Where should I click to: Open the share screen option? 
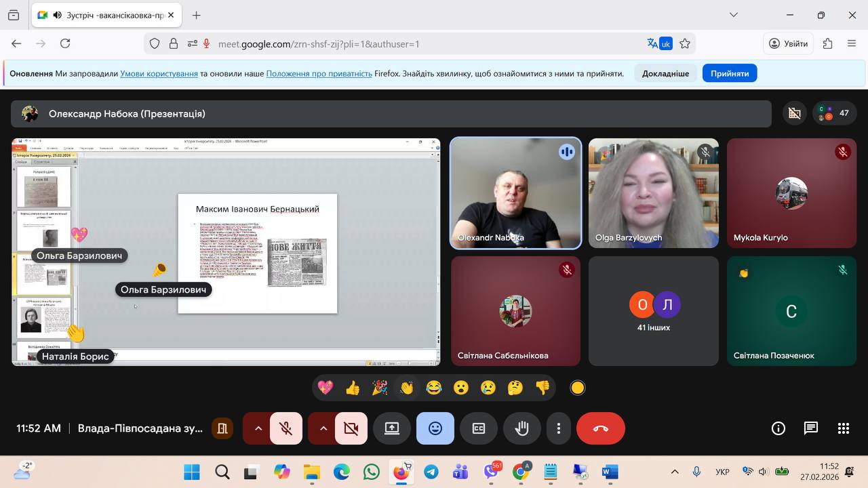tap(392, 428)
